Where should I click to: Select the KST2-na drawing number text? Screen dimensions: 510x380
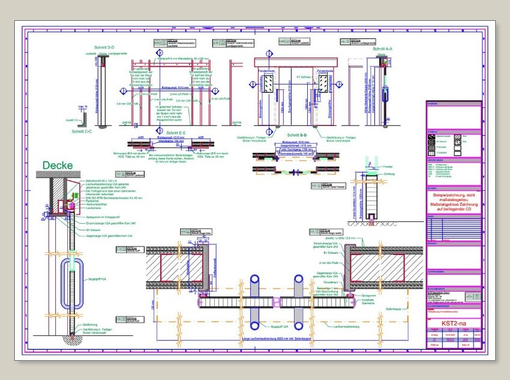(x=454, y=323)
